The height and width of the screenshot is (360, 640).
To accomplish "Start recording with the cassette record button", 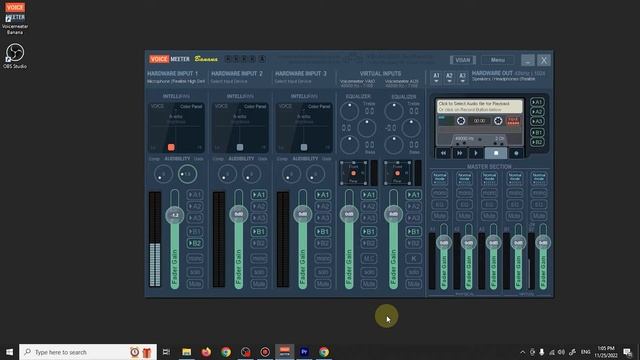I will [516, 153].
